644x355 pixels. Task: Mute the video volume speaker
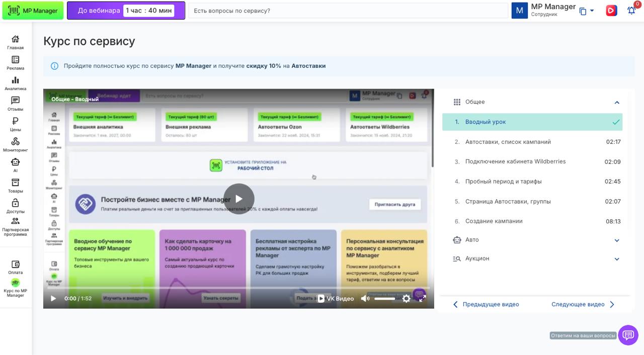pos(365,299)
